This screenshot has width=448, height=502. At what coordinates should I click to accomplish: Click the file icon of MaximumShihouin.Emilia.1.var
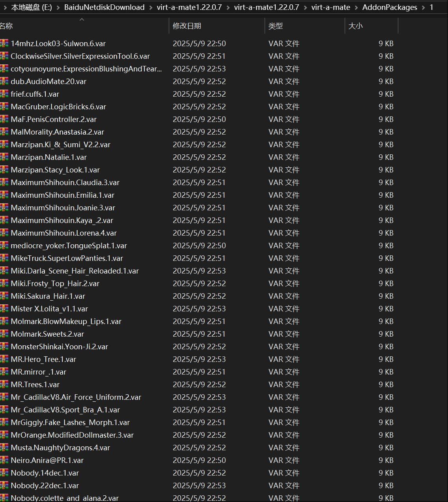[x=4, y=195]
